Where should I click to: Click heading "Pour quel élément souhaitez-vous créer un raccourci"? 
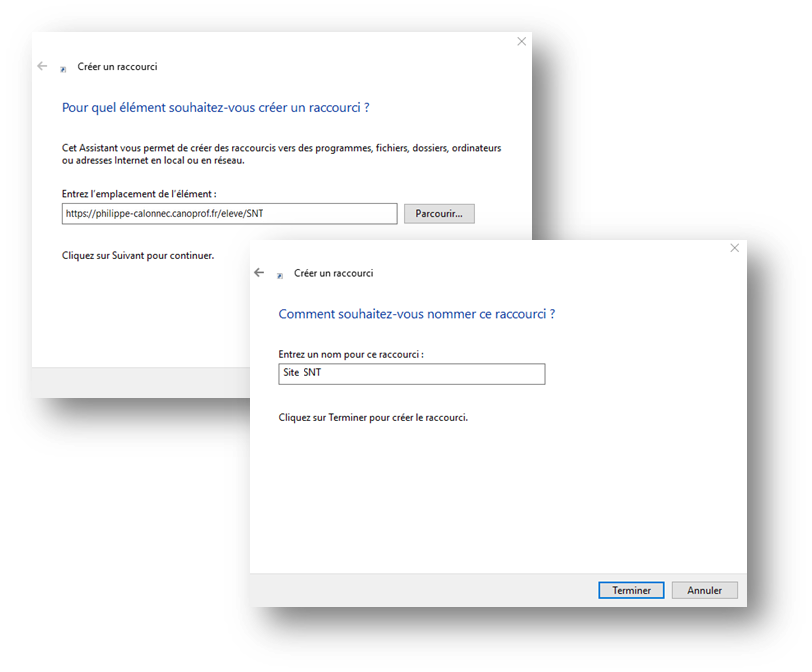tap(216, 107)
